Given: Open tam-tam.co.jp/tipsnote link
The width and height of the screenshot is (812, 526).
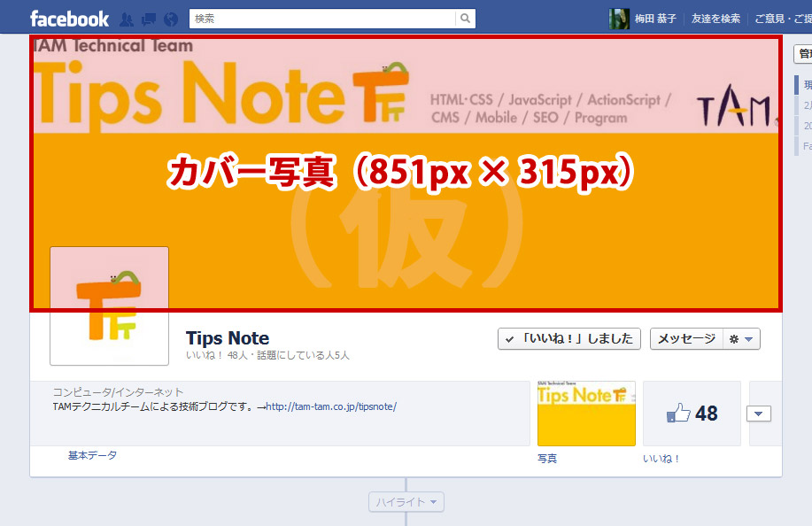Looking at the screenshot, I should coord(331,407).
